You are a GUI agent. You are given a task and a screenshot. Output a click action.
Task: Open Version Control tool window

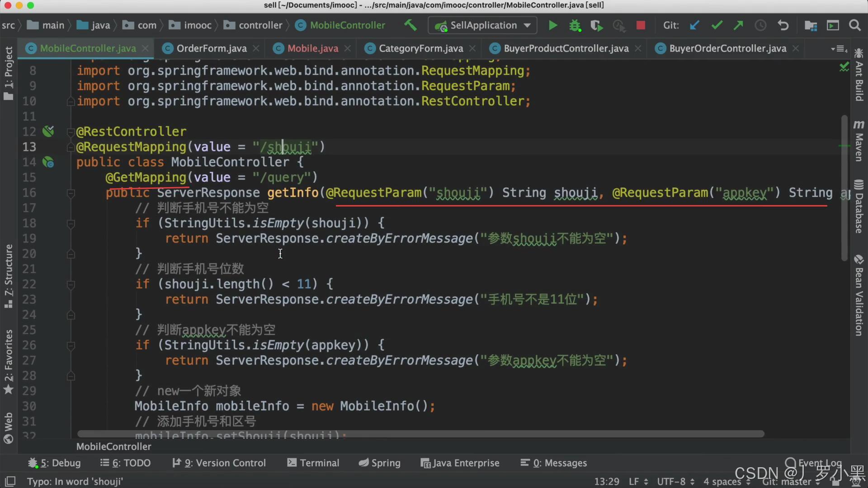coord(219,463)
